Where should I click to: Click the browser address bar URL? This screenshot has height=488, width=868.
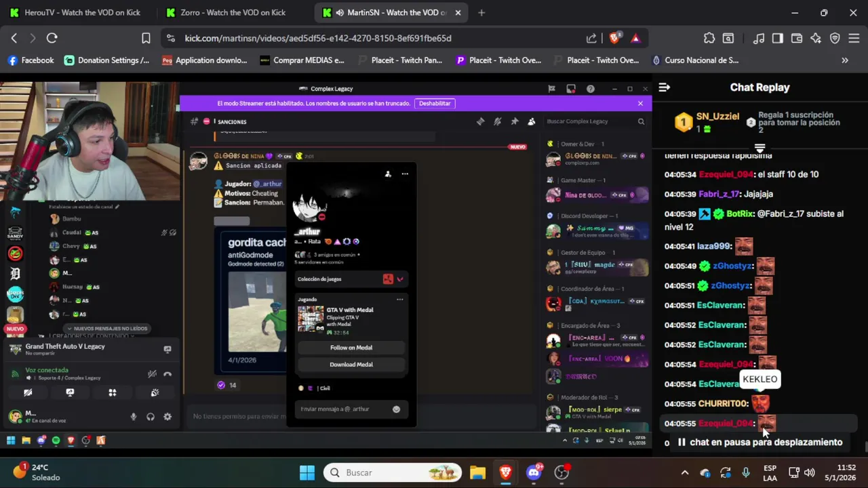pos(317,39)
